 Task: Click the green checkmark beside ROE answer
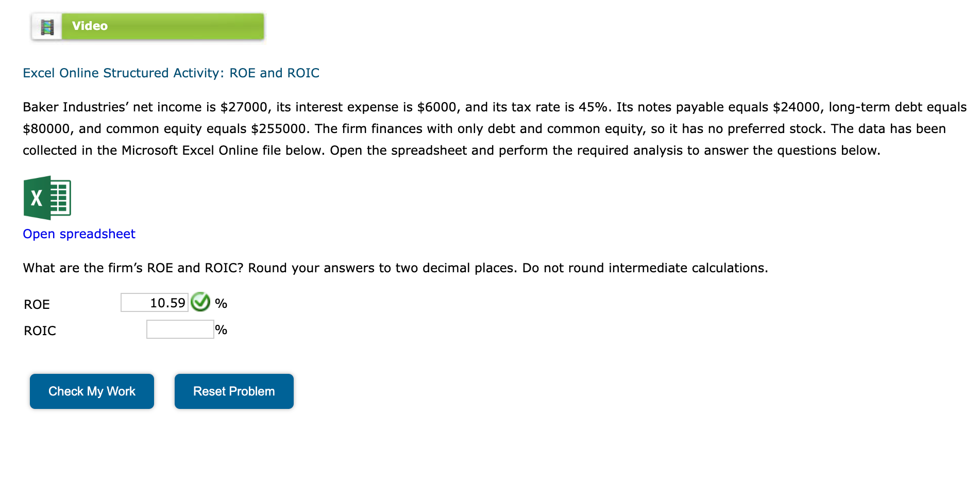click(201, 302)
